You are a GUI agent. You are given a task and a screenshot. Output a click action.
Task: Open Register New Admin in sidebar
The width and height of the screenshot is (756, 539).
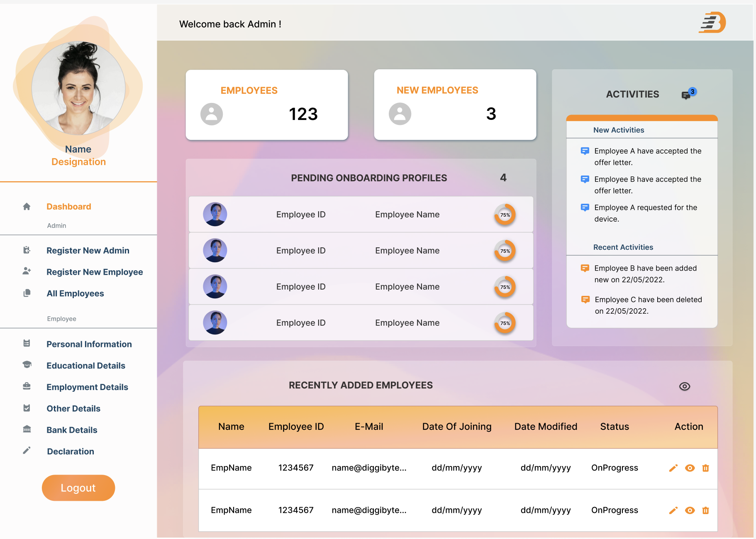point(88,251)
